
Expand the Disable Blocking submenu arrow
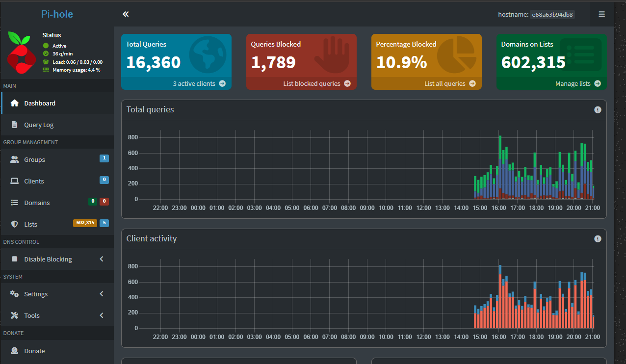[102, 259]
